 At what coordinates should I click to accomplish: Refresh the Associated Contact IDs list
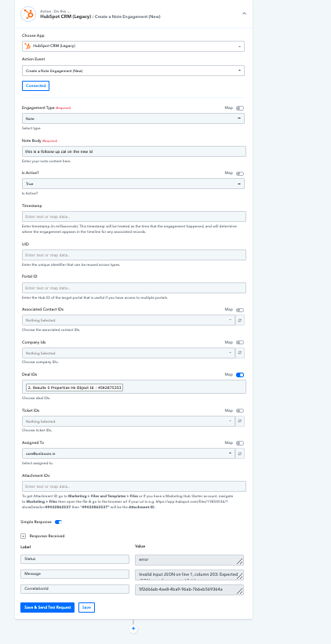point(240,320)
